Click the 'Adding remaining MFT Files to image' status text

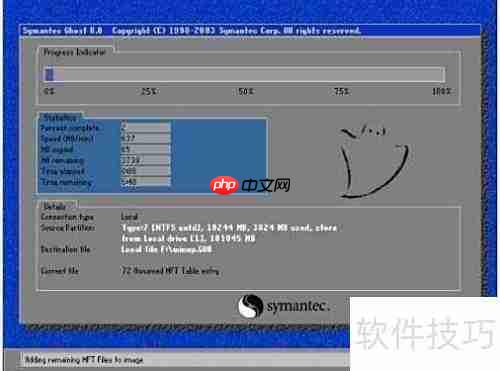(84, 360)
